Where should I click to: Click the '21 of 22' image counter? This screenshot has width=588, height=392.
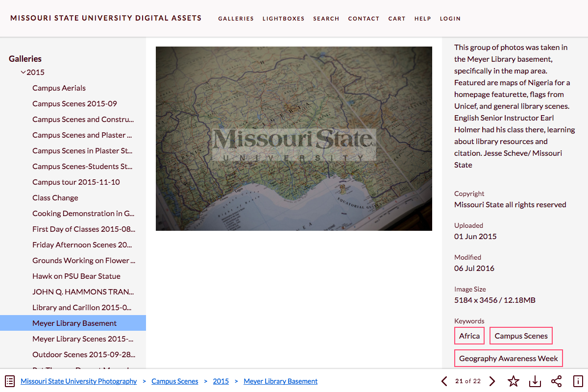[468, 381]
